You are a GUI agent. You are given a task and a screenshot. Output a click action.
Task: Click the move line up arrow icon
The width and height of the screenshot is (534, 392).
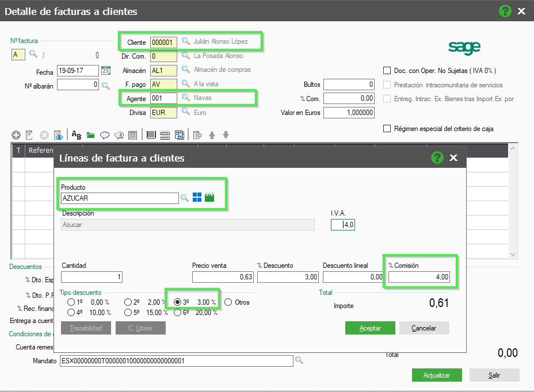tap(212, 135)
